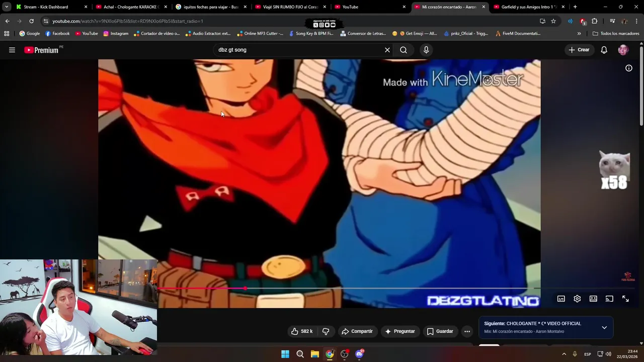644x362 pixels.
Task: Open OBS Studio from taskbar
Action: (344, 354)
